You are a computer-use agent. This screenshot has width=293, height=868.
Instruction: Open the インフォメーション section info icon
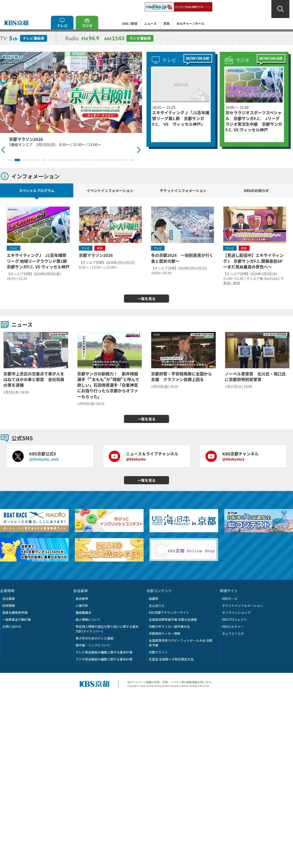coord(5,176)
